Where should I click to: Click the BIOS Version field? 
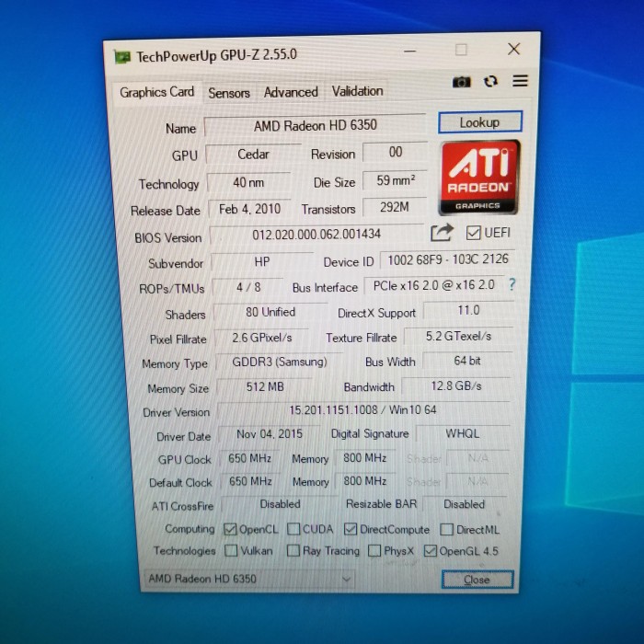tap(317, 235)
